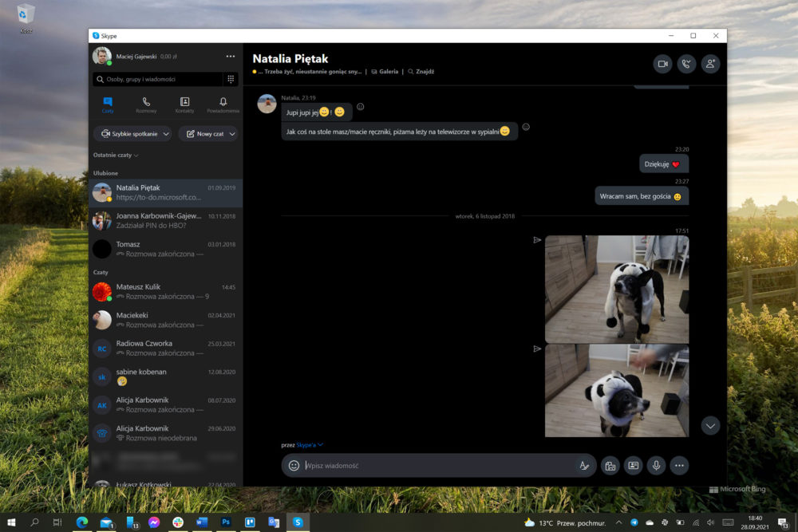Add files or media icon
798x532 pixels.
click(x=610, y=465)
